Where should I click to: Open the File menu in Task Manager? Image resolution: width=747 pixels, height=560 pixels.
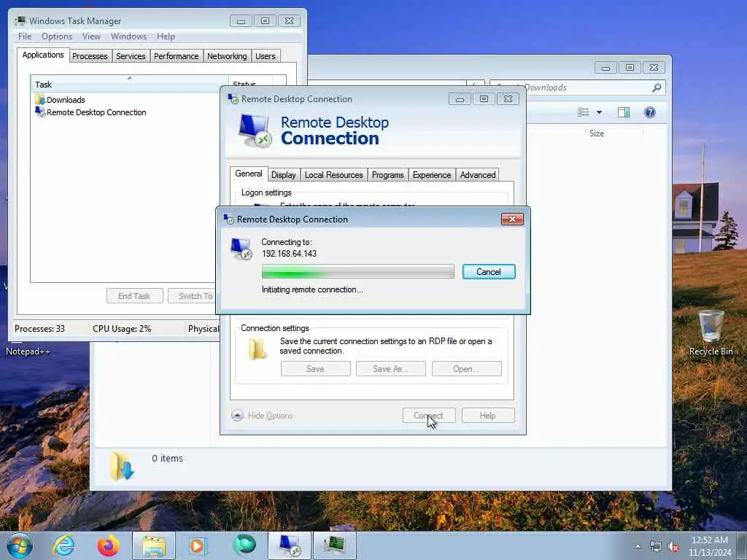(x=25, y=36)
